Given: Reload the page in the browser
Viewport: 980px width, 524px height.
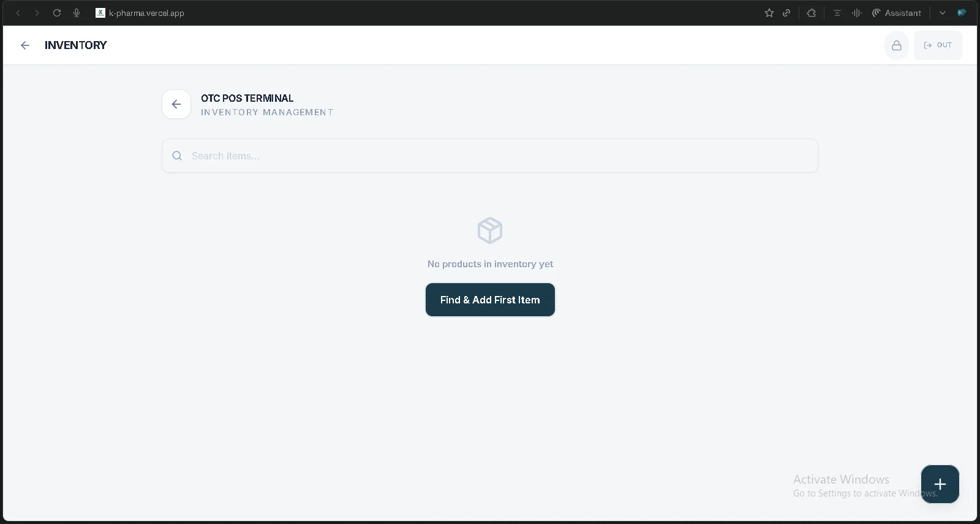Looking at the screenshot, I should tap(57, 13).
